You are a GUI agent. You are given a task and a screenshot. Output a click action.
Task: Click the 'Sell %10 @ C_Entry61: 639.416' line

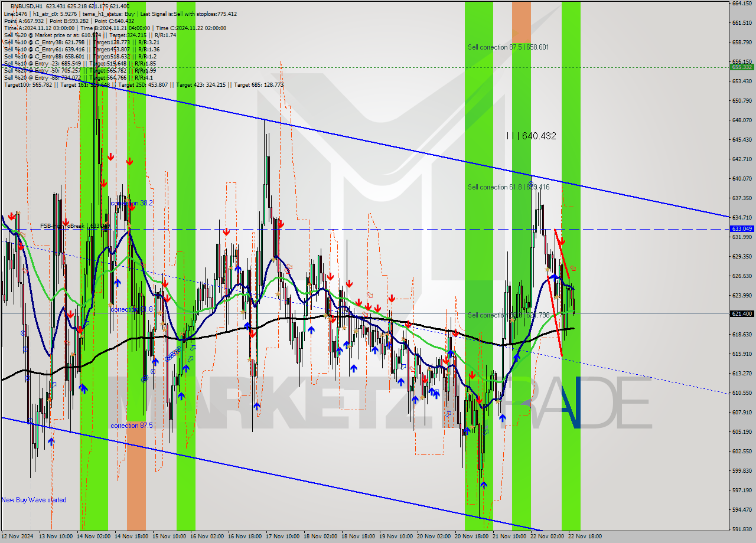pos(82,49)
